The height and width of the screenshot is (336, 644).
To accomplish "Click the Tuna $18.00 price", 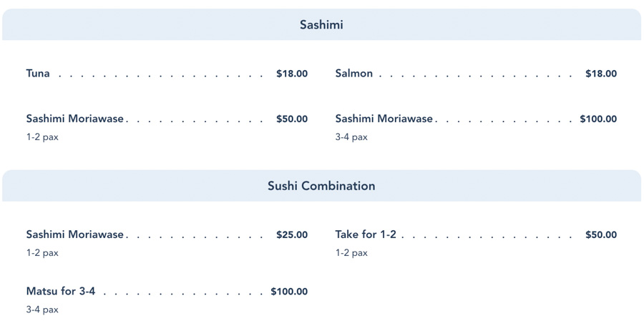I will pyautogui.click(x=292, y=74).
